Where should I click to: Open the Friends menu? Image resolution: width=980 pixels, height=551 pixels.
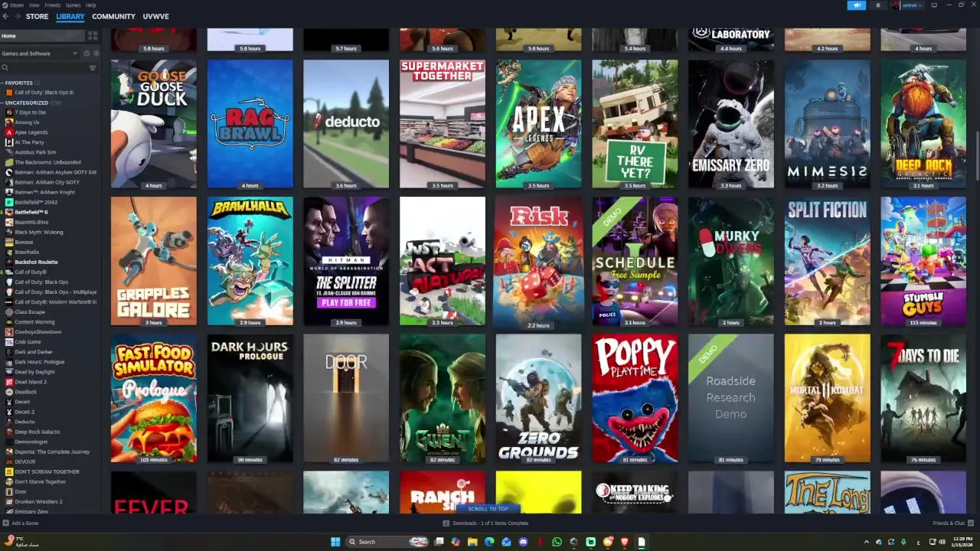point(52,5)
